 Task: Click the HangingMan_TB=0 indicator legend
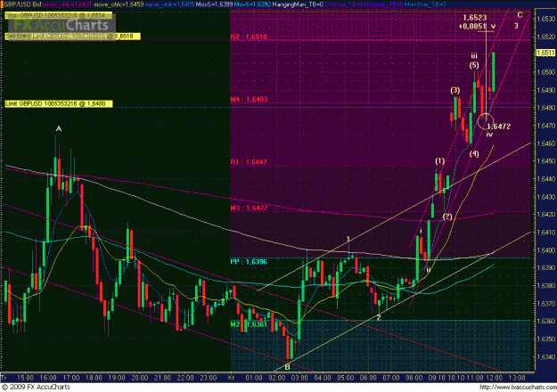[298, 4]
